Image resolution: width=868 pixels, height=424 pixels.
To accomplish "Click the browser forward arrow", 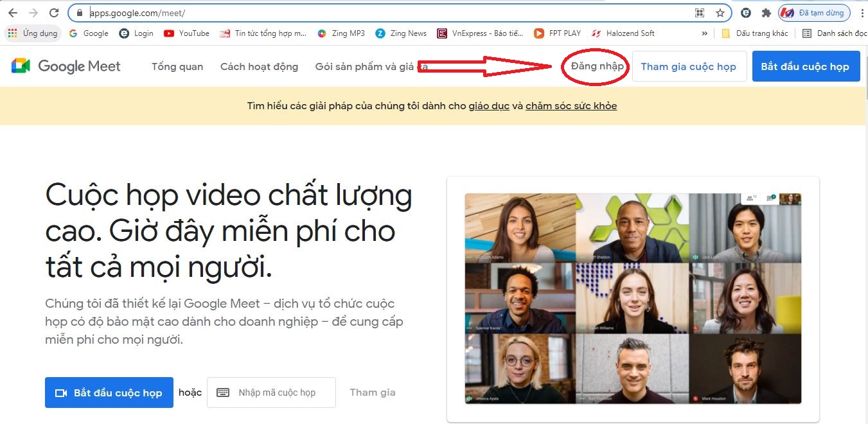I will click(33, 13).
